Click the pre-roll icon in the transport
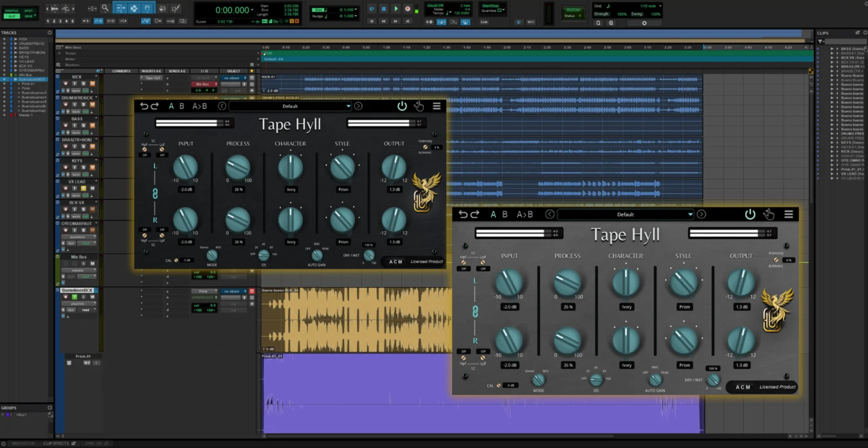 pyautogui.click(x=430, y=22)
